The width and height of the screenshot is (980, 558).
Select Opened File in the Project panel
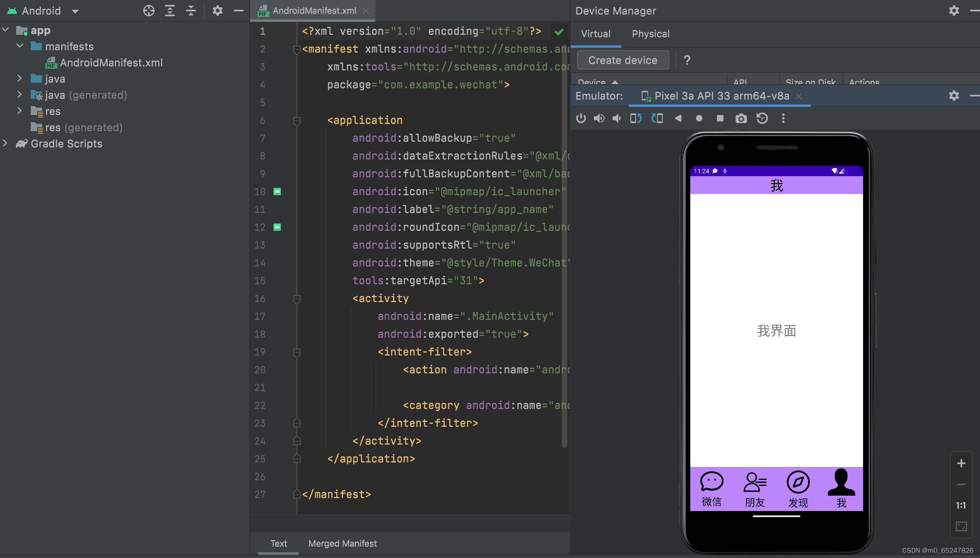coord(148,11)
